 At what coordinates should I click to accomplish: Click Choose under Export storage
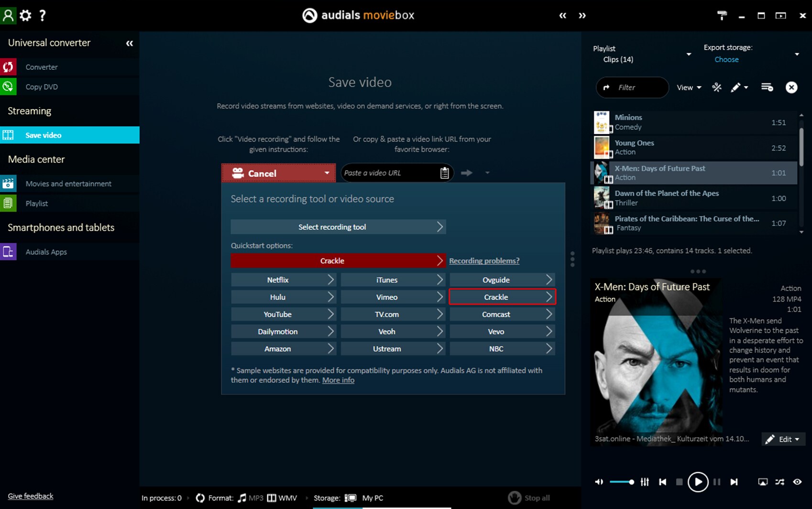click(x=726, y=59)
